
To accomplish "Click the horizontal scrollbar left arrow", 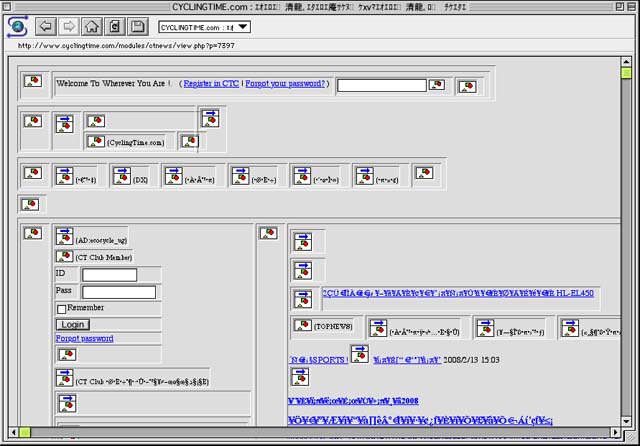I will (13, 432).
